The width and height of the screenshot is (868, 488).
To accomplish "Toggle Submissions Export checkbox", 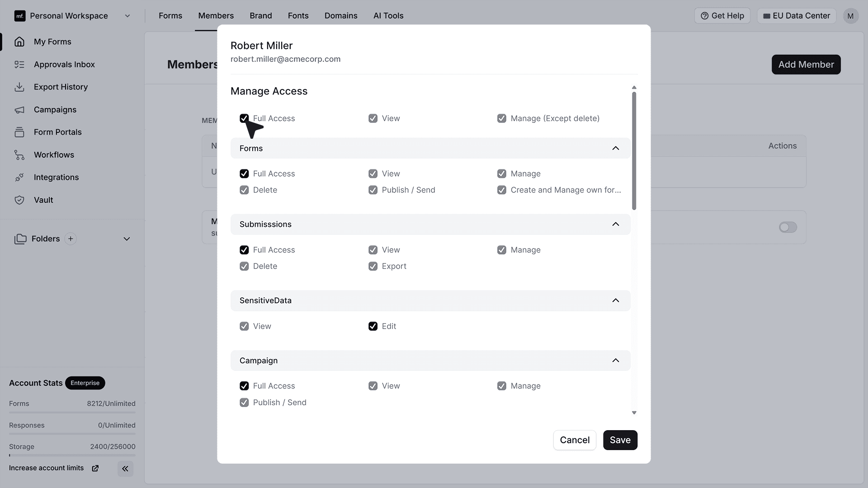I will [373, 266].
